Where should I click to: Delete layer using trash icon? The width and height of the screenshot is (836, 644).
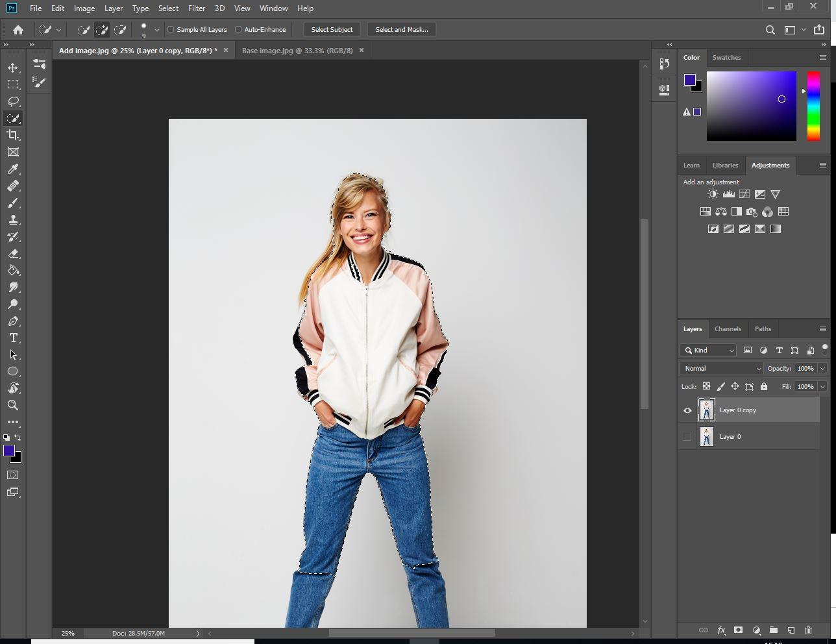pos(808,630)
